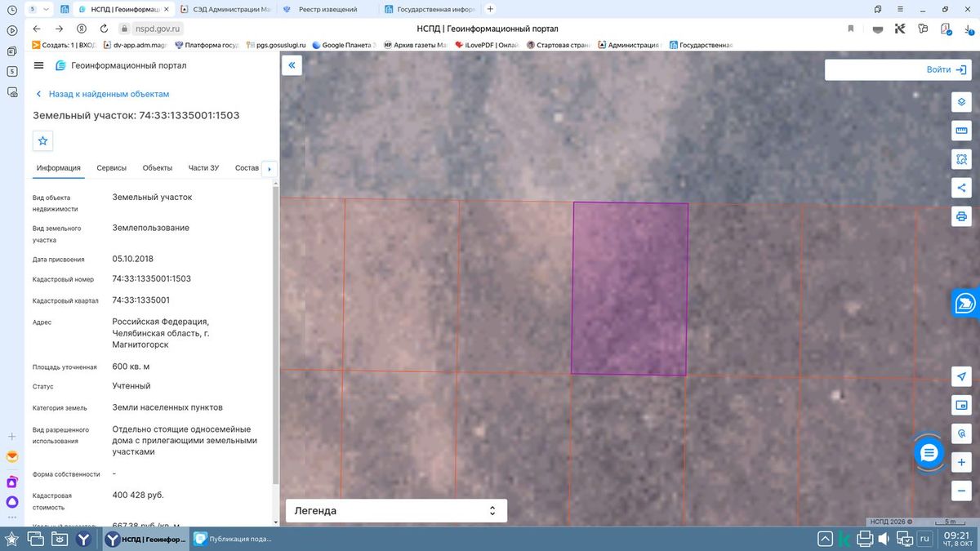Select the highlighted purple land plot on map
The width and height of the screenshot is (980, 551).
tap(630, 288)
